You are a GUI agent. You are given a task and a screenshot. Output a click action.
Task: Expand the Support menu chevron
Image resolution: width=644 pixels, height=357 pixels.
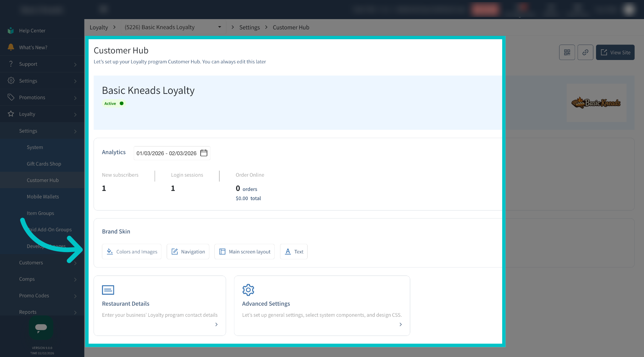[75, 64]
